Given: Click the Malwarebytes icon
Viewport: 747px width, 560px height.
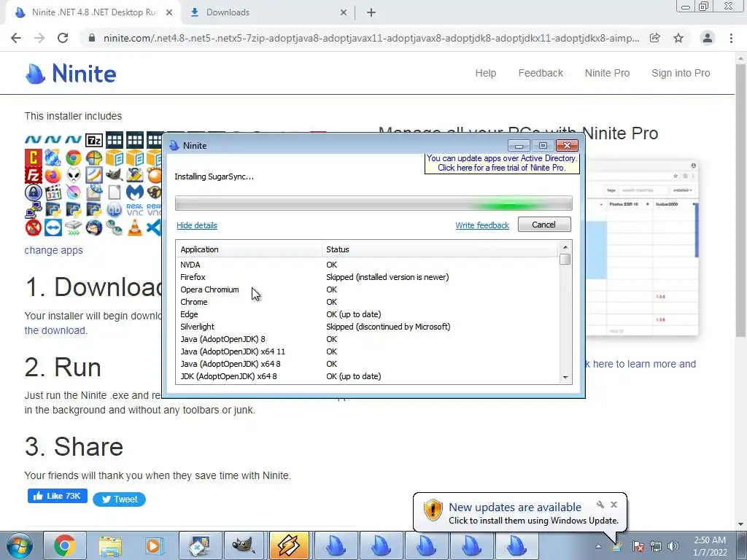Looking at the screenshot, I should 135,192.
